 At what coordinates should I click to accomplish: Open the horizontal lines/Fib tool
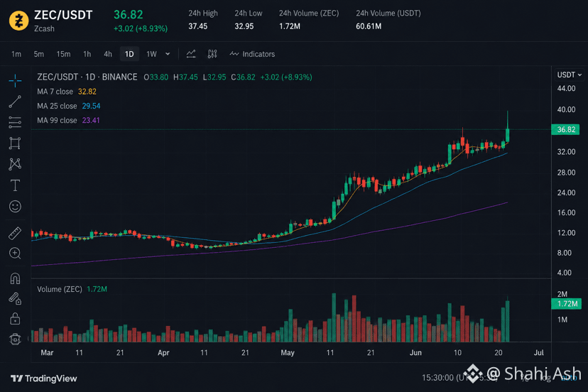click(15, 122)
